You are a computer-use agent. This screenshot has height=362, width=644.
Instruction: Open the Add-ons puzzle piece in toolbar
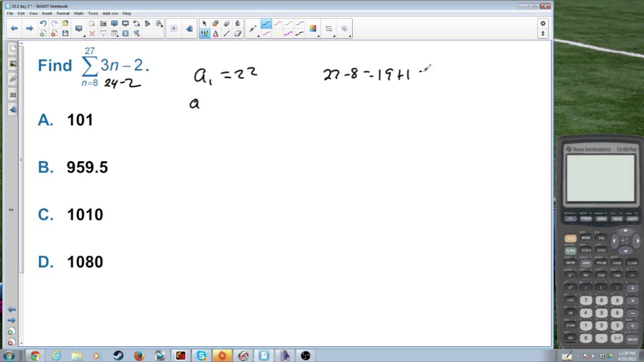tap(189, 29)
